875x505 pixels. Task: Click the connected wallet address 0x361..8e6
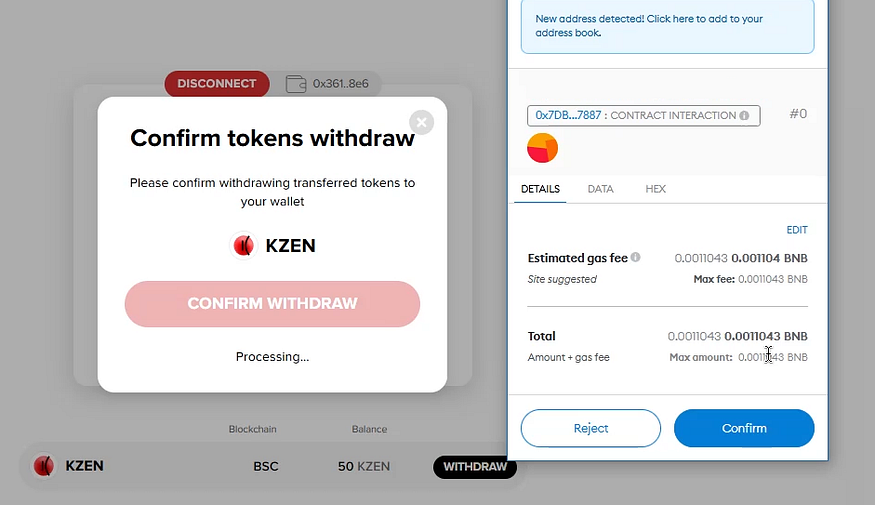coord(340,84)
